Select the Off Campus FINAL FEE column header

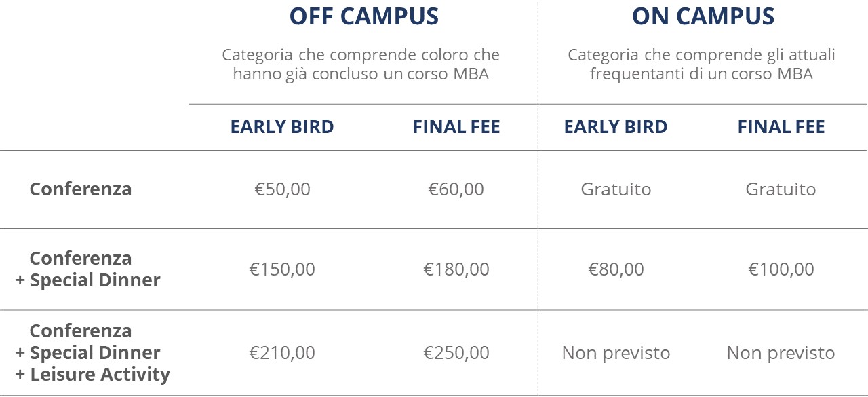456,127
